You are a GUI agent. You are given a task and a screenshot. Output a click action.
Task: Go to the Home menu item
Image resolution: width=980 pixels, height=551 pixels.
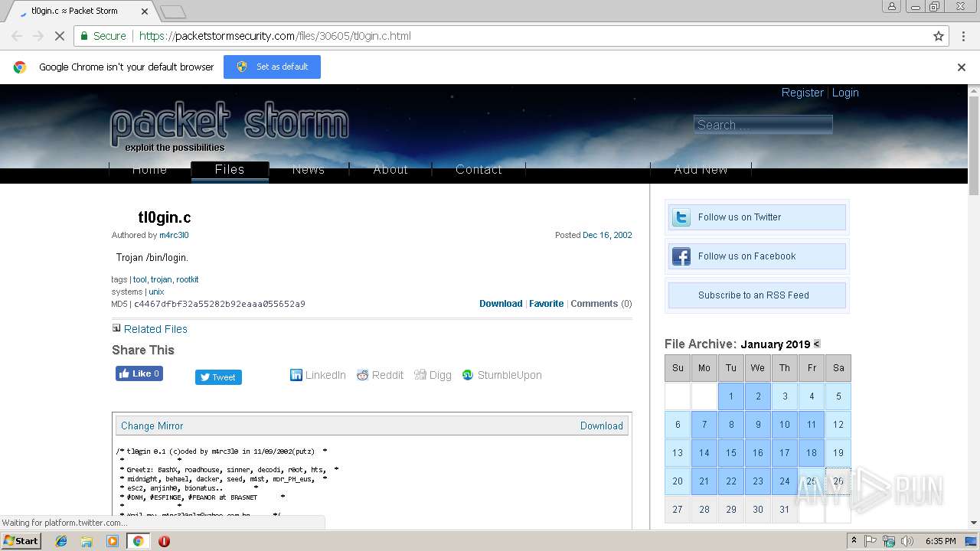coord(149,170)
